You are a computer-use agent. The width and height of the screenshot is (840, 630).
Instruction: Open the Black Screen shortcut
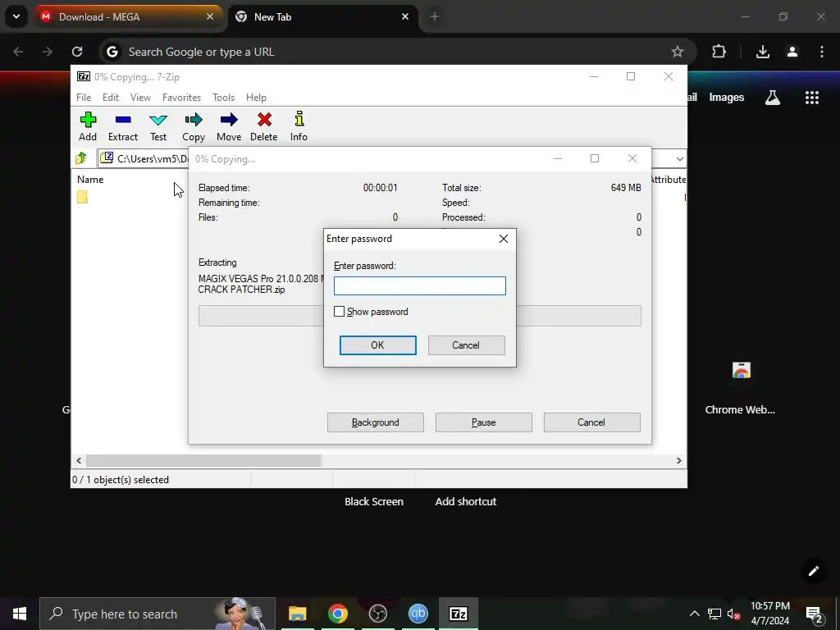click(x=374, y=501)
